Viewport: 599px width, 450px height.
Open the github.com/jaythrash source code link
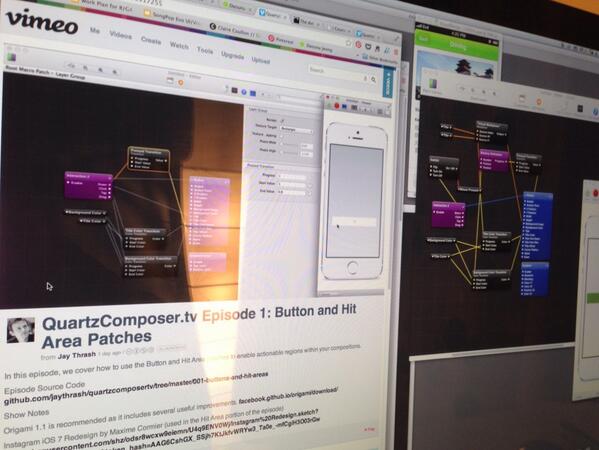tap(136, 388)
